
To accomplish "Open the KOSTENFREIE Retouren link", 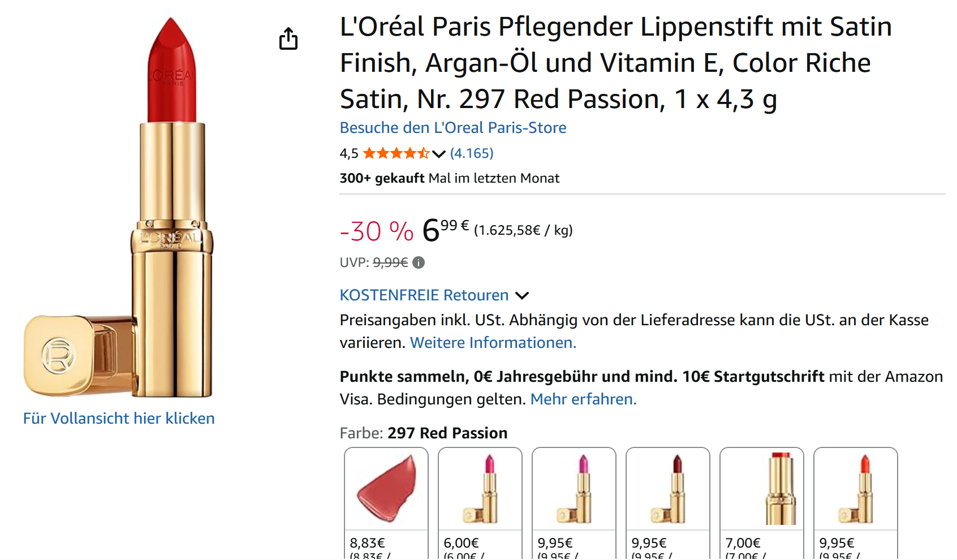I will click(x=424, y=295).
